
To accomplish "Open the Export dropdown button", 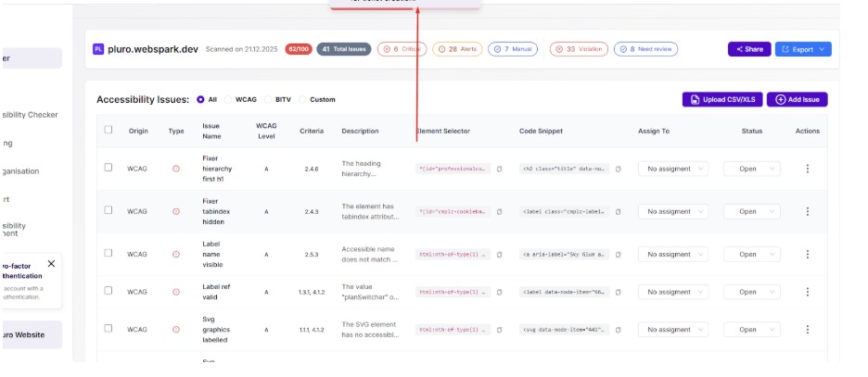I will click(x=803, y=49).
